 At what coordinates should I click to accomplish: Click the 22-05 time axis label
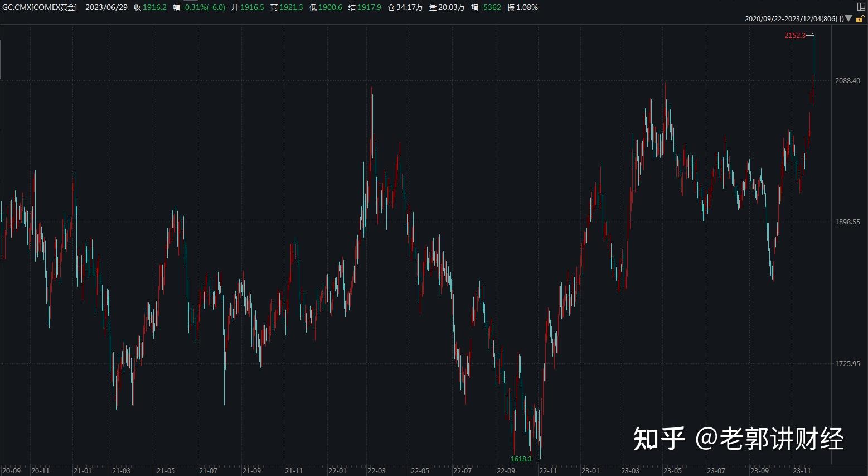tap(420, 471)
